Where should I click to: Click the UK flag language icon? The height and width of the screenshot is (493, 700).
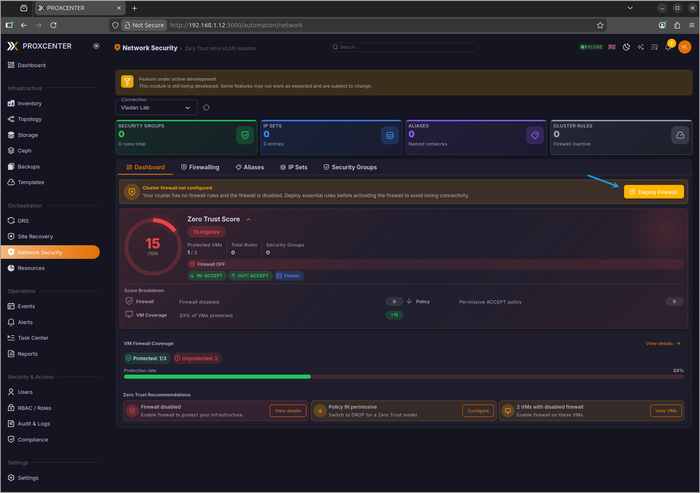tap(612, 47)
